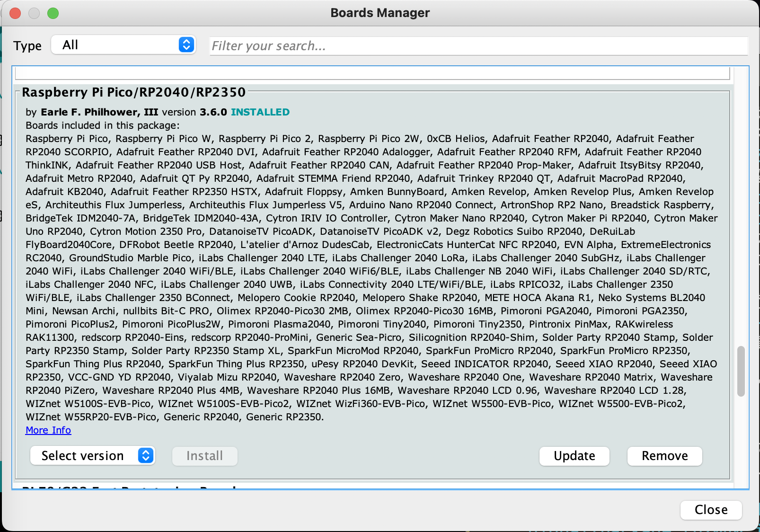The height and width of the screenshot is (532, 760).
Task: Close the Boards Manager dialog
Action: [711, 510]
